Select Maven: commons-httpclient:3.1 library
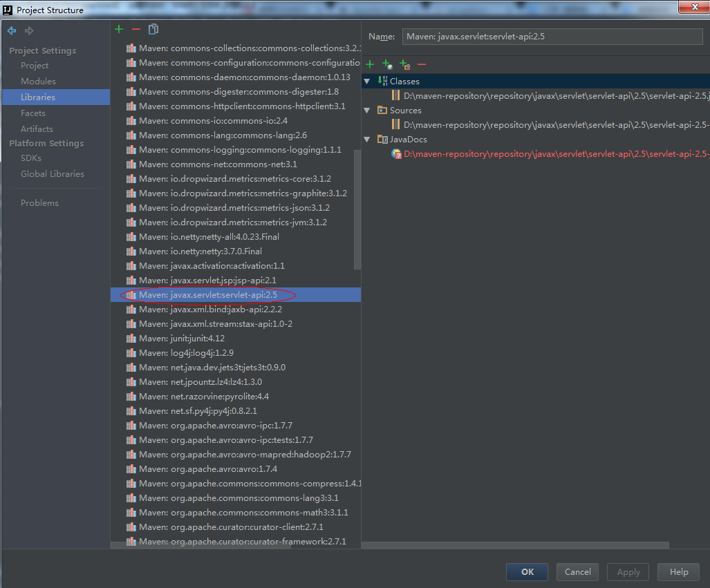 tap(236, 106)
